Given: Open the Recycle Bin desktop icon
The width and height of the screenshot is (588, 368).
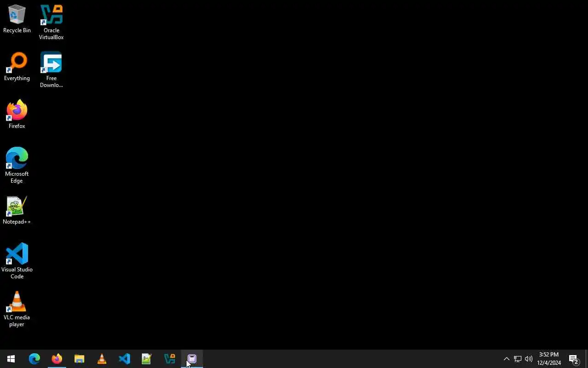Looking at the screenshot, I should point(17,19).
